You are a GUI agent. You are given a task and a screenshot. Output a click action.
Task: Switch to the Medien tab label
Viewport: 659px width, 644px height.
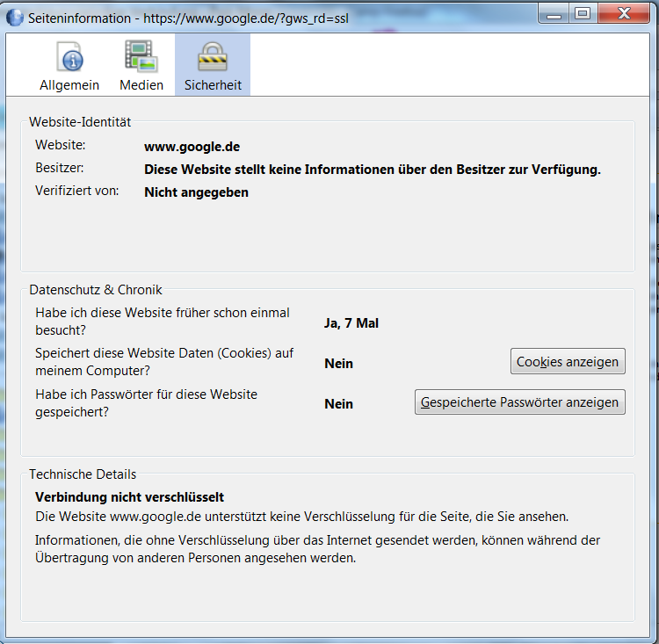[x=141, y=85]
